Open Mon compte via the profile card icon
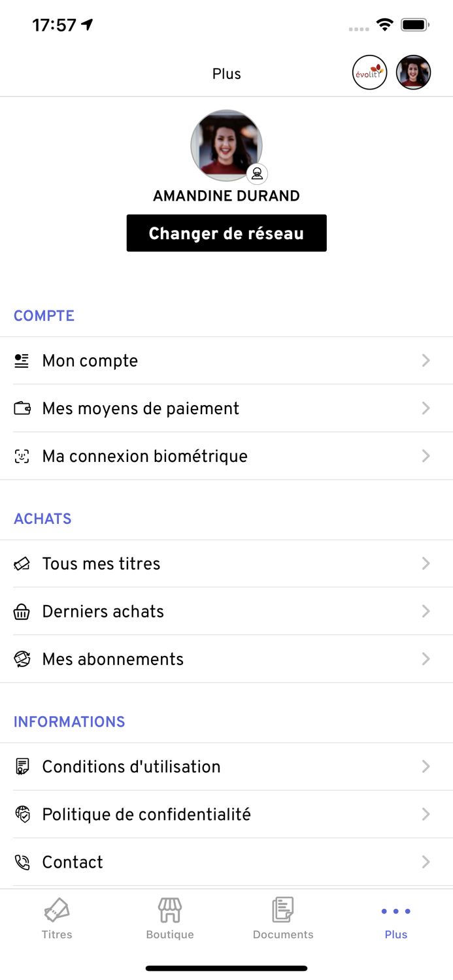 [x=22, y=360]
